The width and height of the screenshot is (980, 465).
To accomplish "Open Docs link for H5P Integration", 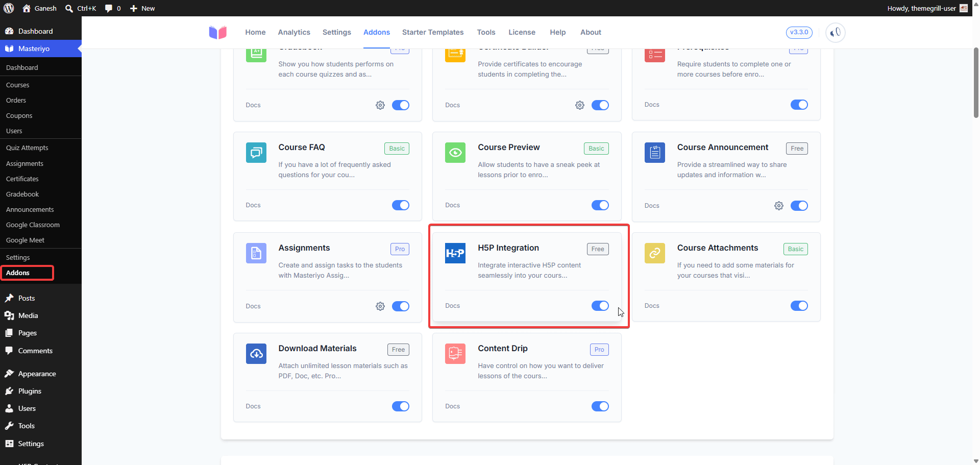I will [452, 306].
